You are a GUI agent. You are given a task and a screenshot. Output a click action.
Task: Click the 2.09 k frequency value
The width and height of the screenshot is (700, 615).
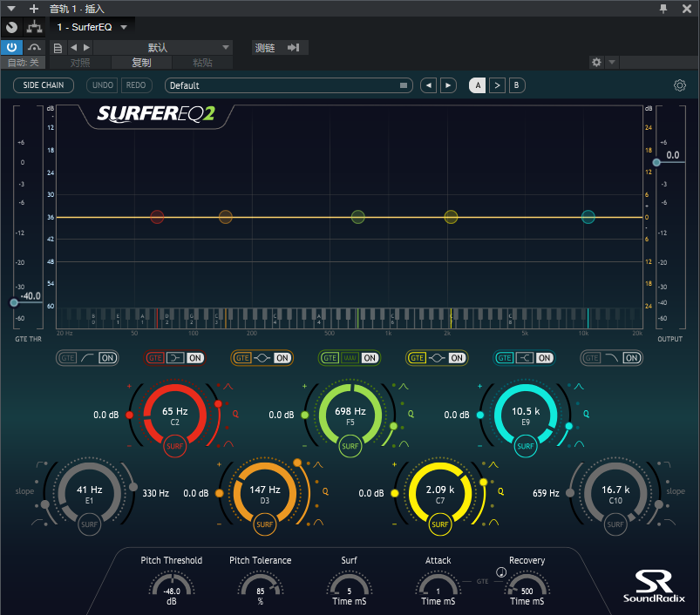[439, 490]
